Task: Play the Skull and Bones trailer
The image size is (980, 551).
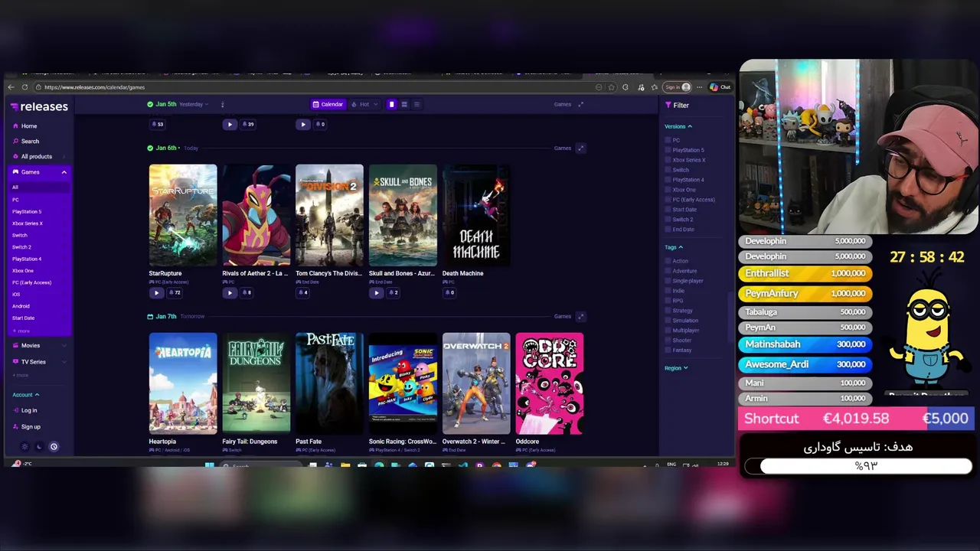Action: pyautogui.click(x=376, y=292)
